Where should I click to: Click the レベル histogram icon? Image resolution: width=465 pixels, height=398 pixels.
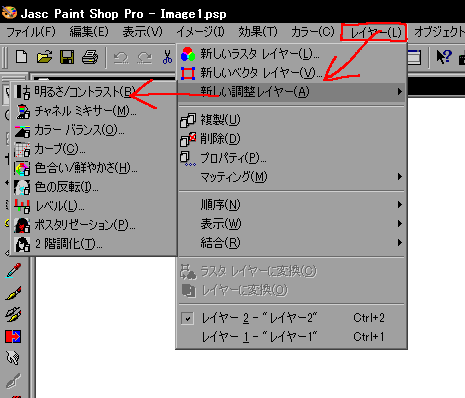[x=22, y=206]
